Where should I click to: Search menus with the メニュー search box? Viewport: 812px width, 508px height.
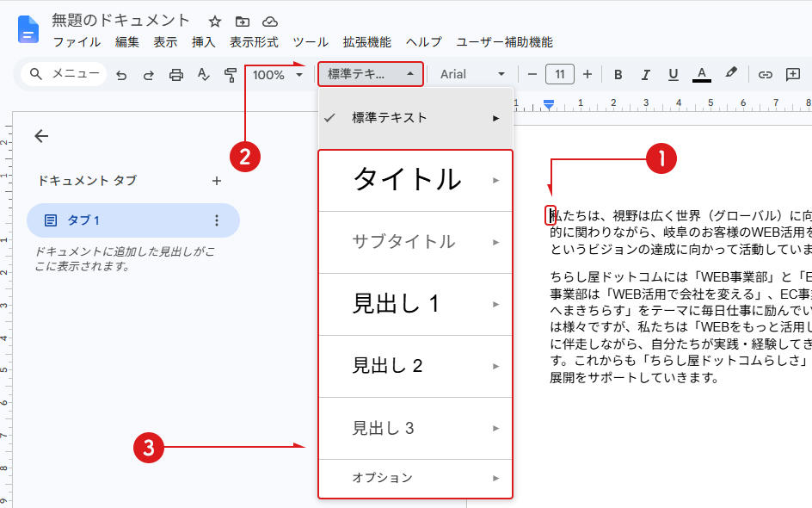pos(64,74)
